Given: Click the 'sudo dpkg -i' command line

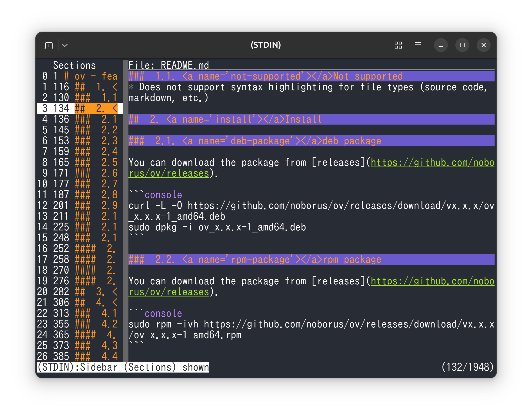Looking at the screenshot, I should coord(217,227).
